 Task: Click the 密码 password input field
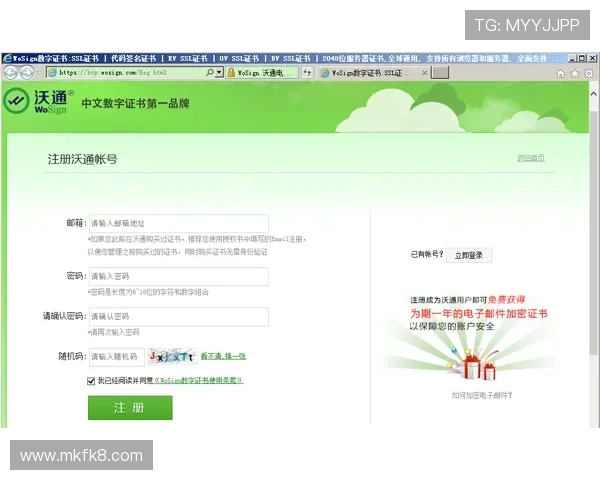pyautogui.click(x=179, y=276)
